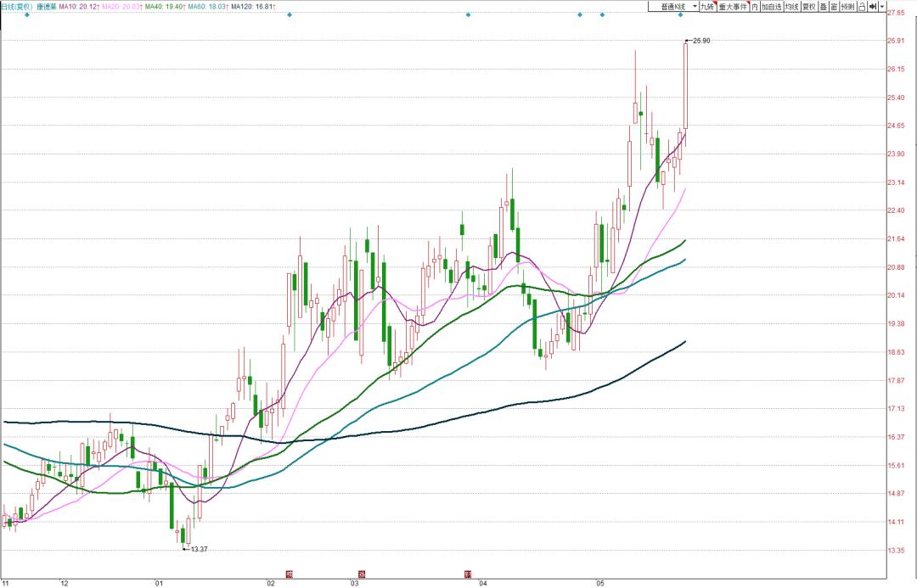Click 加自选 to add stock to watchlist

tap(771, 4)
